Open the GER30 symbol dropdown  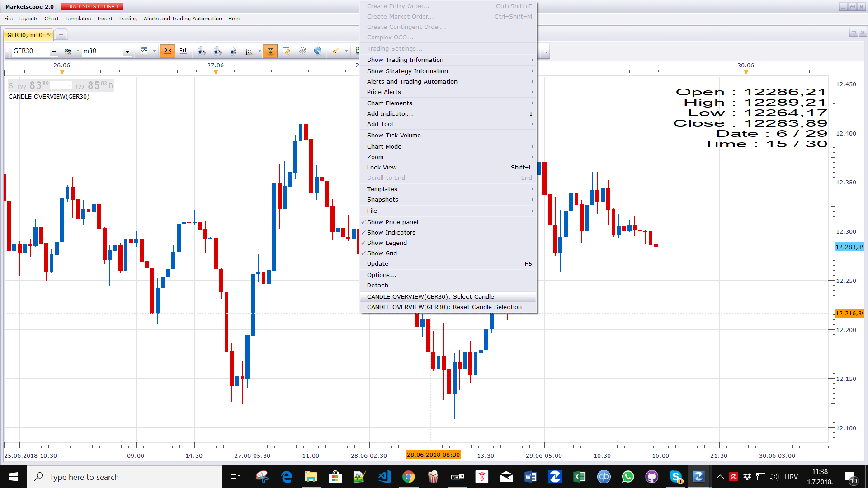coord(54,52)
